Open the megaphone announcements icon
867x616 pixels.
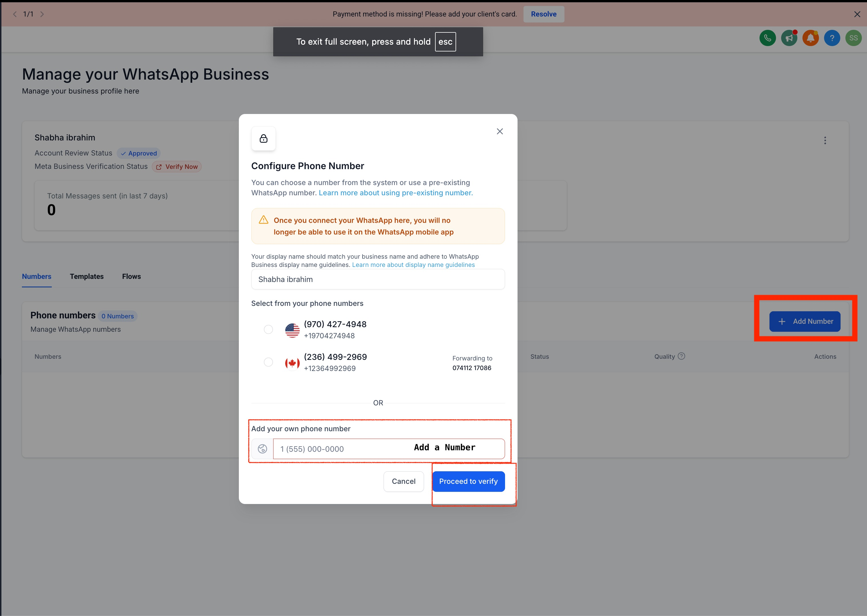[x=789, y=38]
